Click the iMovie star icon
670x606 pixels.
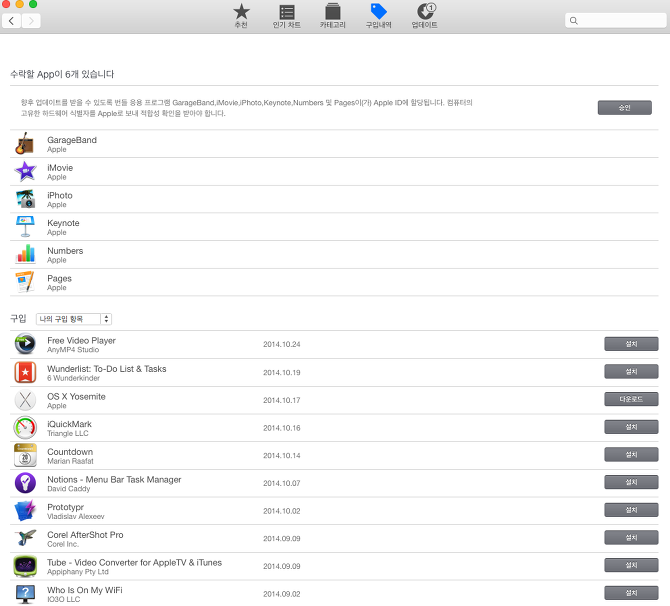(x=25, y=171)
